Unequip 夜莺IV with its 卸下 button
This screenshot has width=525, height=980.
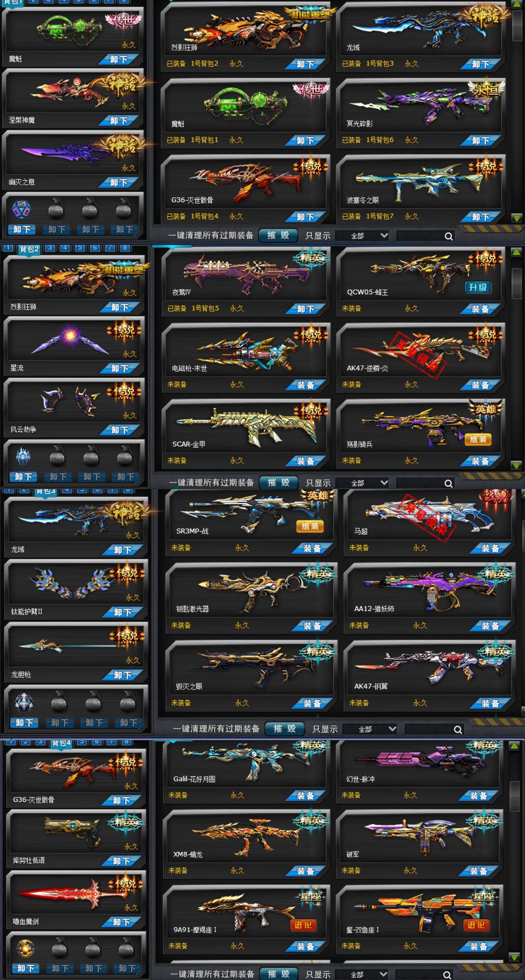[x=306, y=309]
